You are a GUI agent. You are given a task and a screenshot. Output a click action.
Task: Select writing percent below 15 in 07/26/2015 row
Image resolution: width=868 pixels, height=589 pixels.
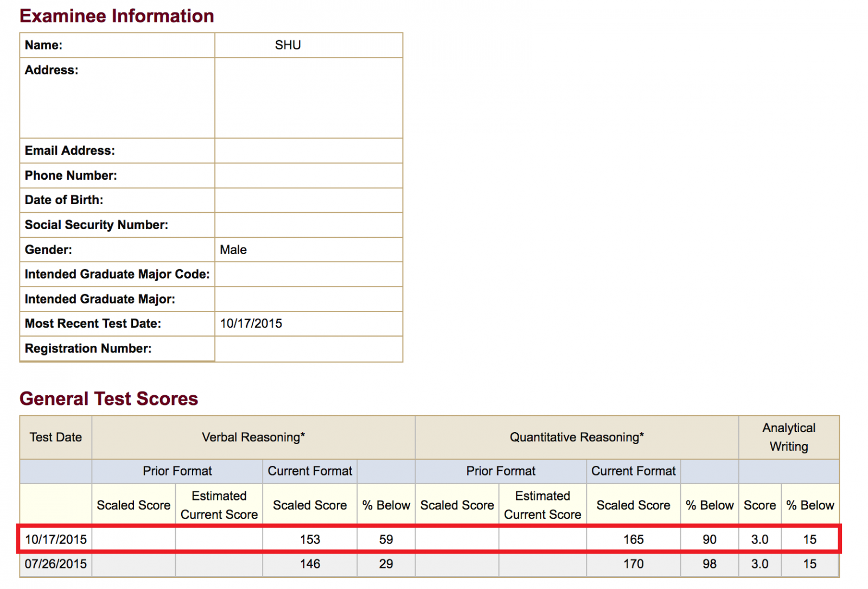coord(810,564)
